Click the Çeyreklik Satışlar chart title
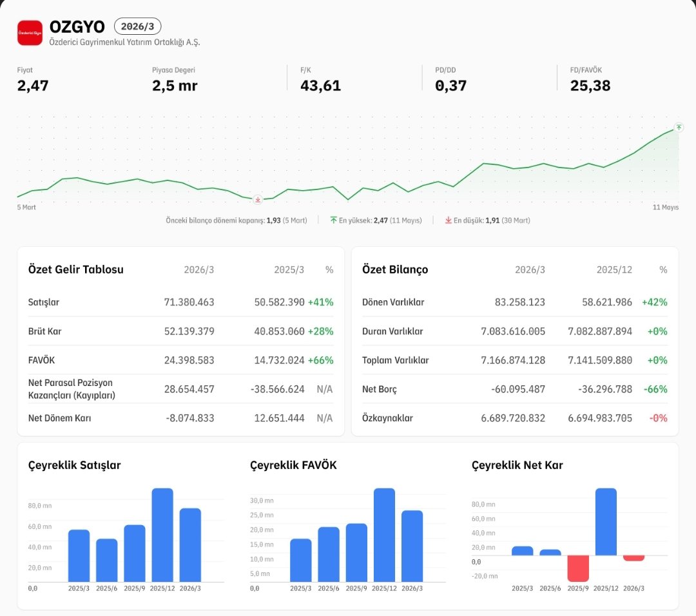Viewport: 696px width, 616px height. 75,465
